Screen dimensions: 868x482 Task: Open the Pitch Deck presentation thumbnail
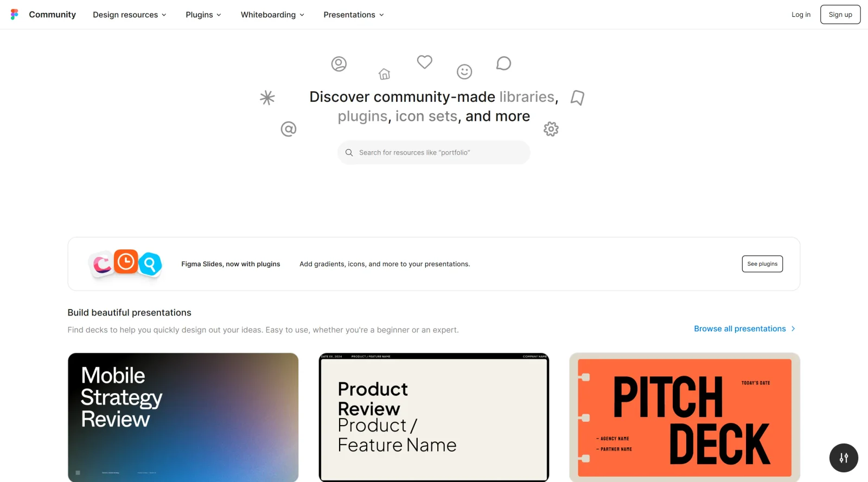click(x=684, y=417)
